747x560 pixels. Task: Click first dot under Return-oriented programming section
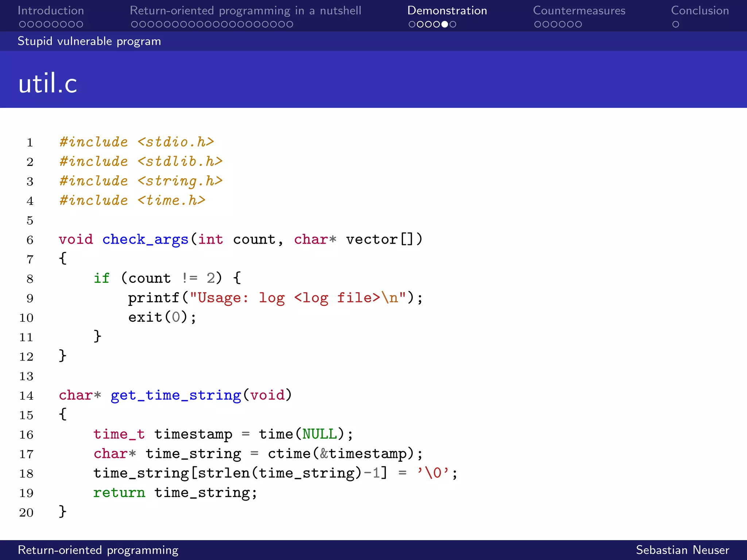(x=135, y=24)
